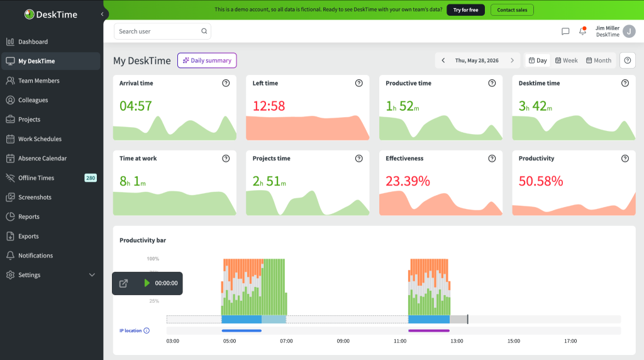Screen dimensions: 644x360
Task: Click the morning productivity bar cluster
Action: click(x=254, y=287)
